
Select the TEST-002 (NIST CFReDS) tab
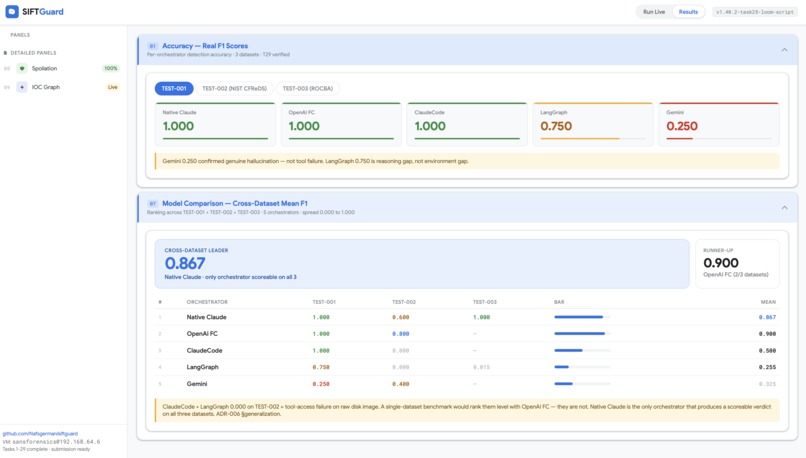coord(234,88)
